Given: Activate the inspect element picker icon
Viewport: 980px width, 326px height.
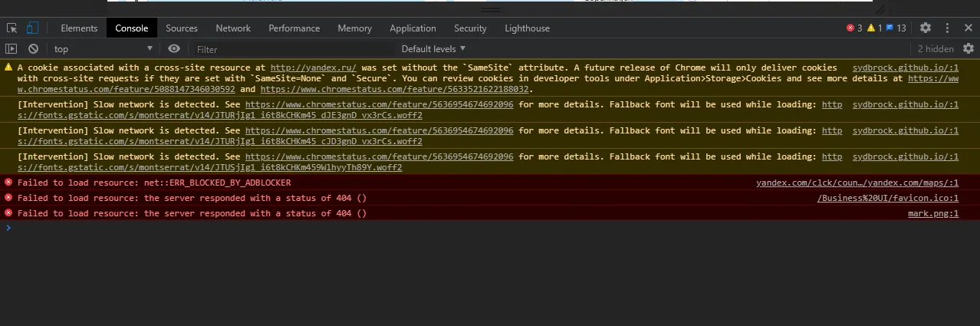Looking at the screenshot, I should 12,28.
